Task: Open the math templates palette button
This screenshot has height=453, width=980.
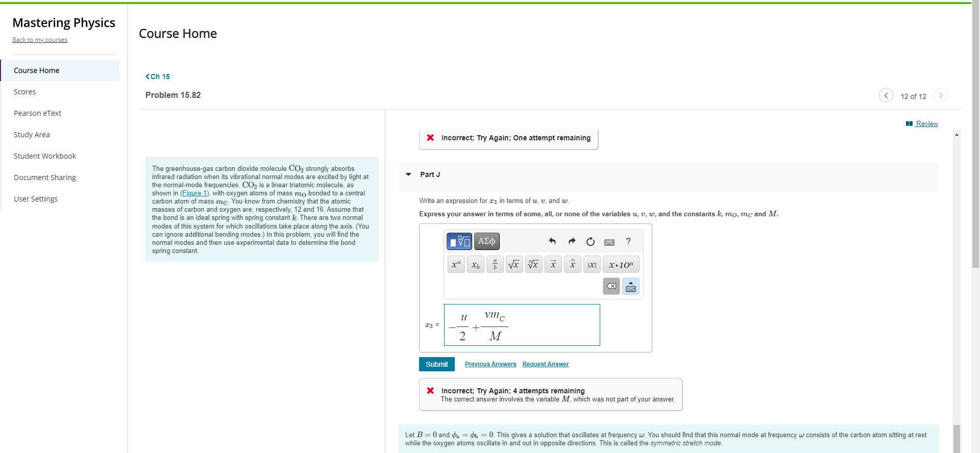Action: (x=459, y=241)
